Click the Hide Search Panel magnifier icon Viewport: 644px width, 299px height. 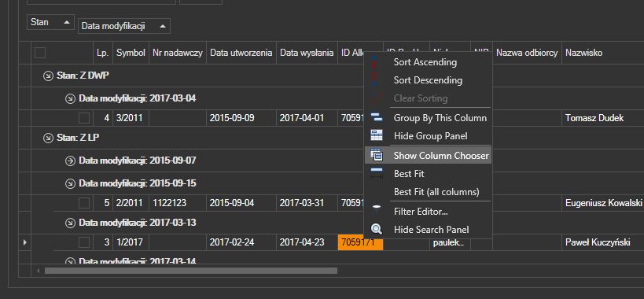[376, 229]
